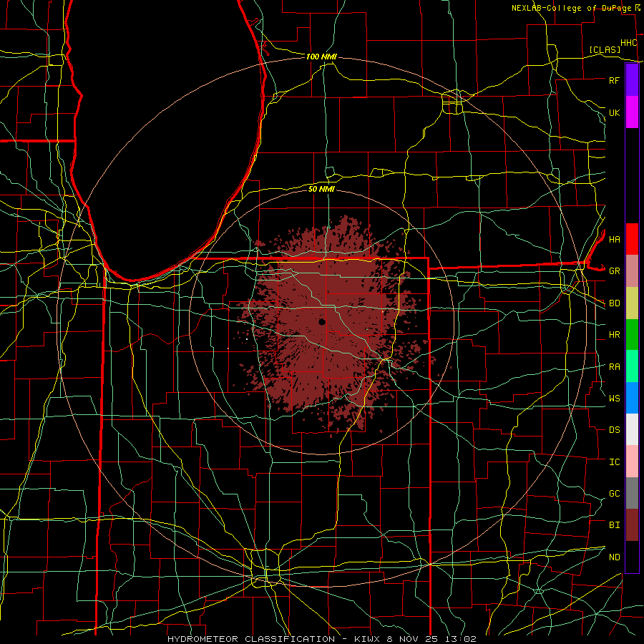Click the BI brown legend swatch
Image resolution: width=644 pixels, height=644 pixels.
(632, 525)
